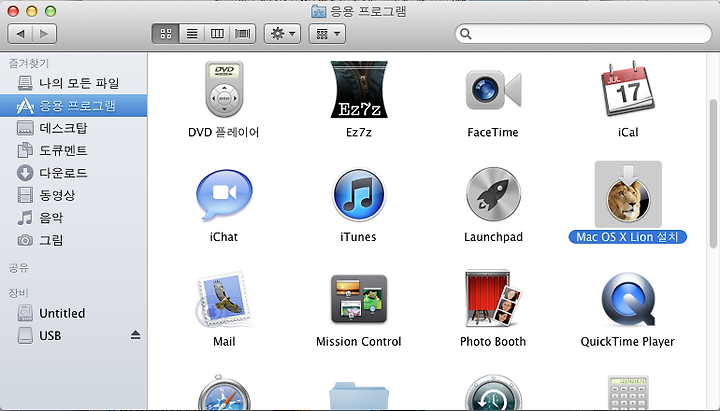Click the Launchpad name label
This screenshot has height=411, width=720.
pyautogui.click(x=494, y=237)
